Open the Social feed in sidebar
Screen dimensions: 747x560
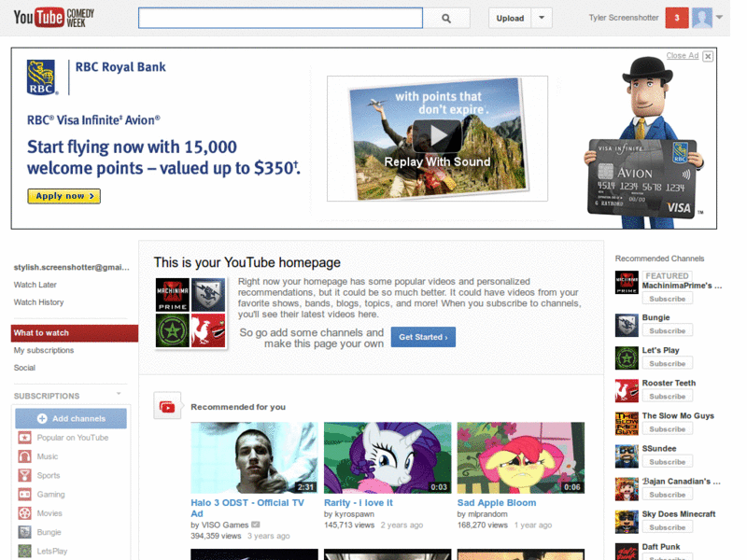(25, 368)
